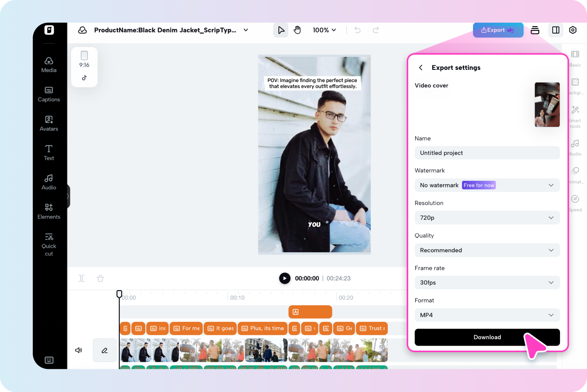The height and width of the screenshot is (392, 587).
Task: Switch to the Avatars tab
Action: pos(49,124)
